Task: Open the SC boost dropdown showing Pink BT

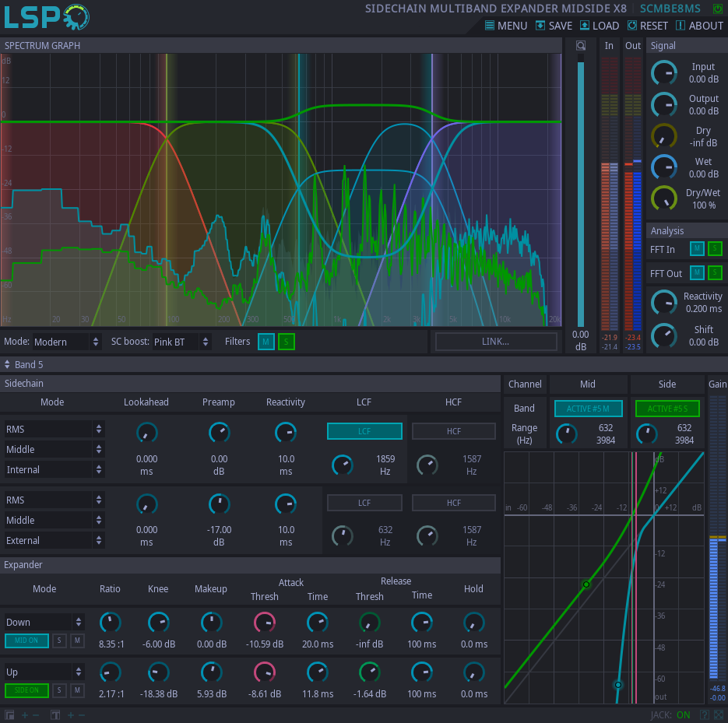Action: pyautogui.click(x=181, y=342)
